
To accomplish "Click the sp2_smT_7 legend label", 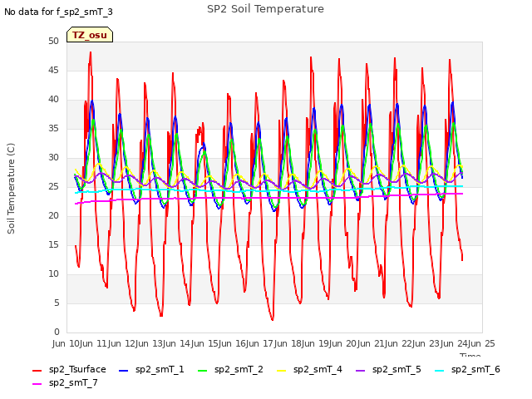I will click(73, 382).
